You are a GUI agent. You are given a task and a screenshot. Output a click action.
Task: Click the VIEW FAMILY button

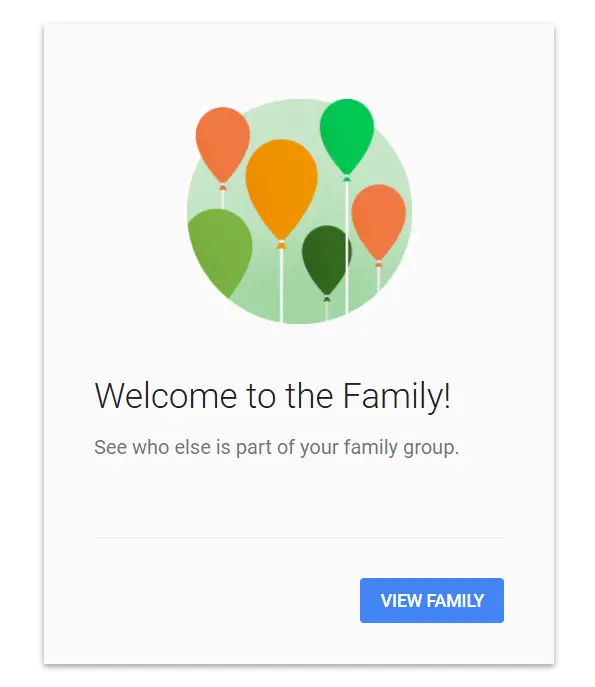432,600
